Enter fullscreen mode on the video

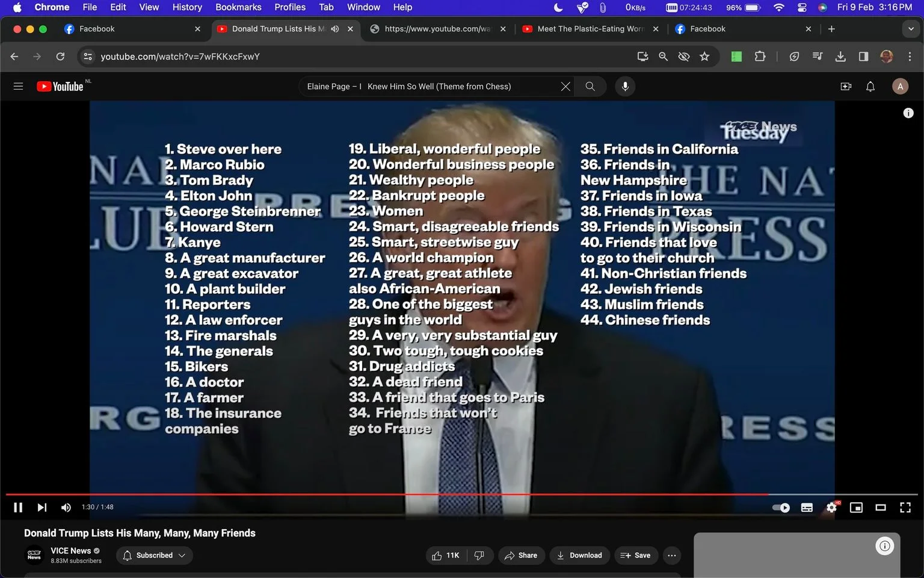click(x=905, y=508)
